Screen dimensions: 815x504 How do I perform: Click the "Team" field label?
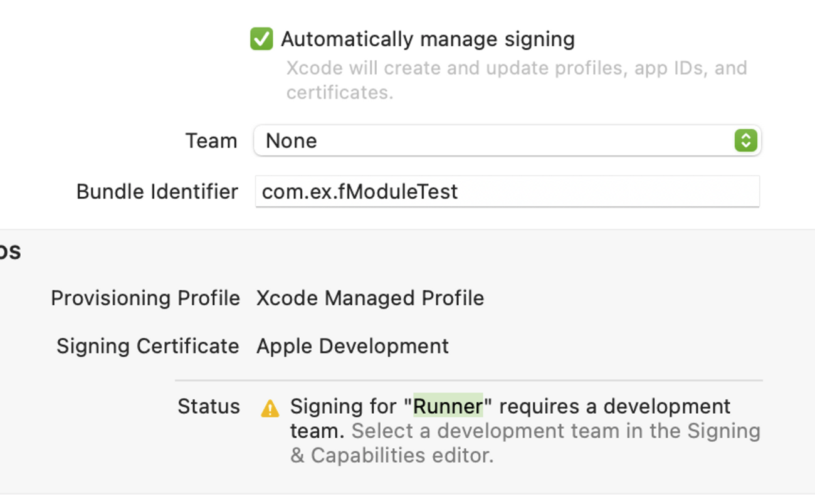coord(211,140)
